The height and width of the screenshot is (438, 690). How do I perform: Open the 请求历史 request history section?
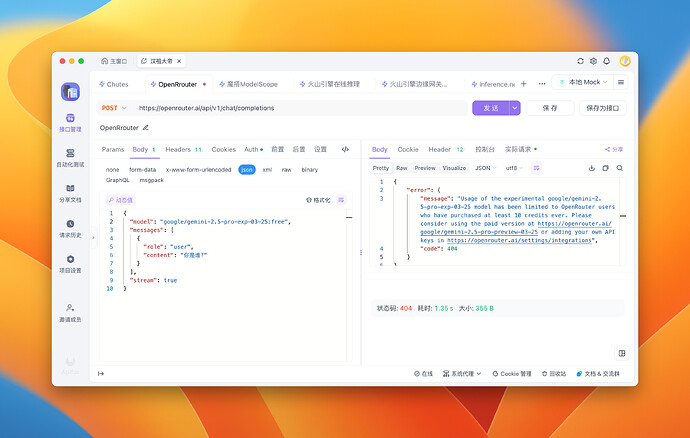(x=70, y=229)
